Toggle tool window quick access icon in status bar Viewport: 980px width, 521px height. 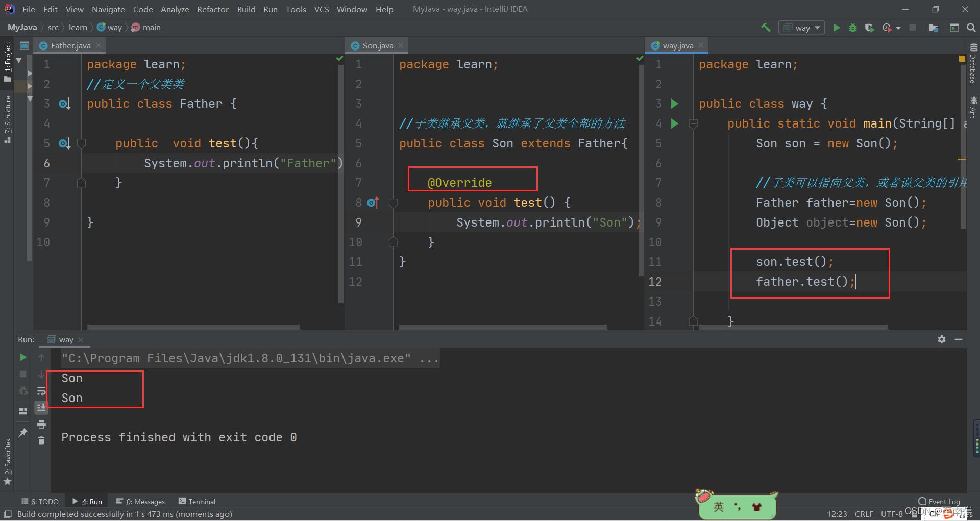(7, 514)
